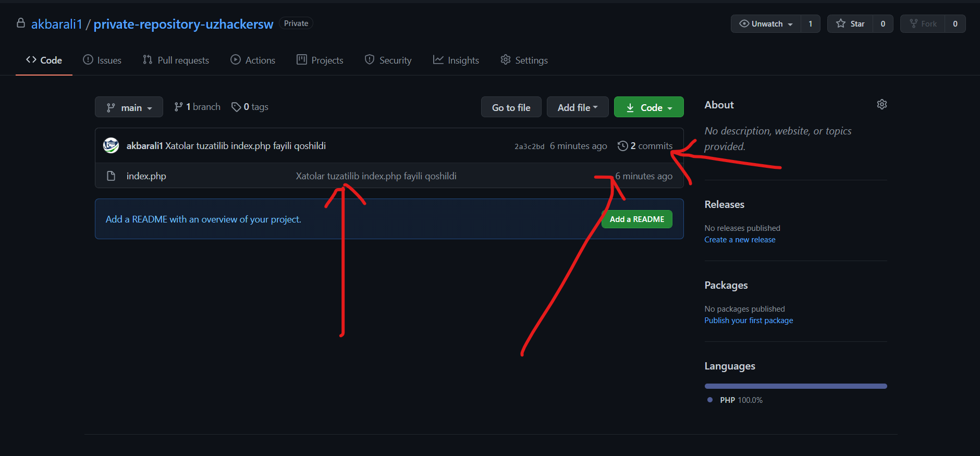Click the Private badge label
Screen dimensions: 980x456
coord(296,23)
